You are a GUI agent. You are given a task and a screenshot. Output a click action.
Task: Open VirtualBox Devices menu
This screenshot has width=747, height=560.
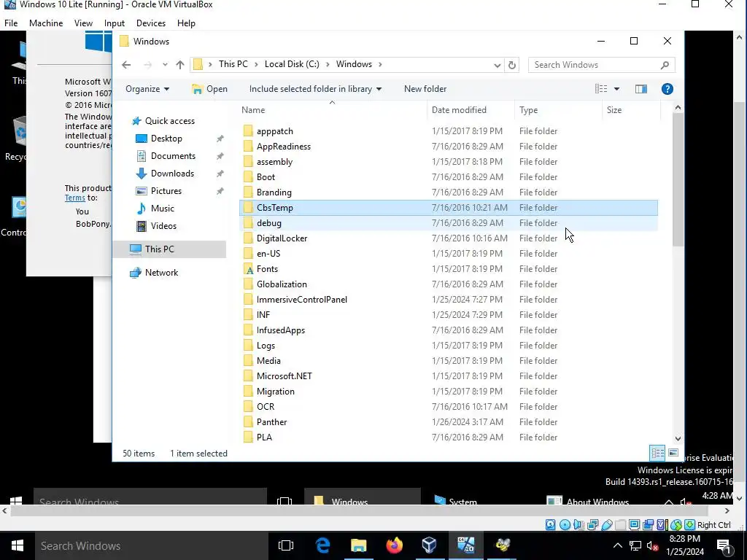click(x=151, y=23)
